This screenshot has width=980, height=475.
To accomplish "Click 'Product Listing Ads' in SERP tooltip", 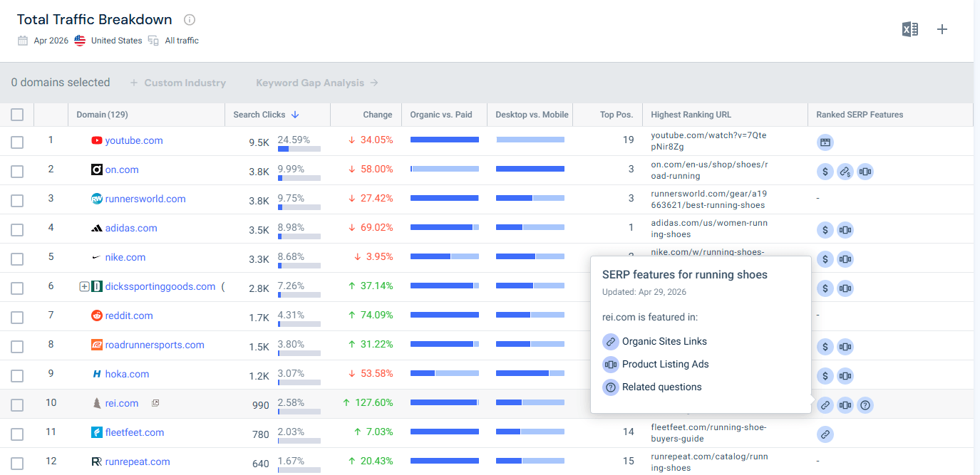I will 666,364.
